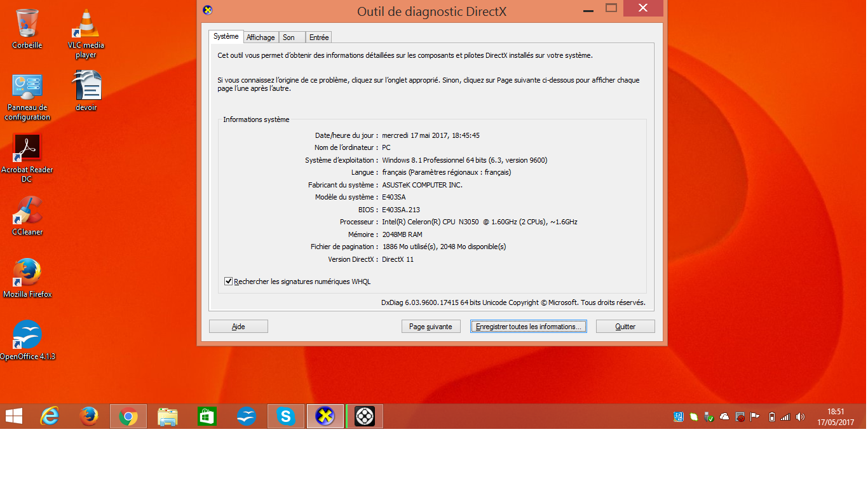
Task: Open the Windows Start button
Action: (x=14, y=416)
